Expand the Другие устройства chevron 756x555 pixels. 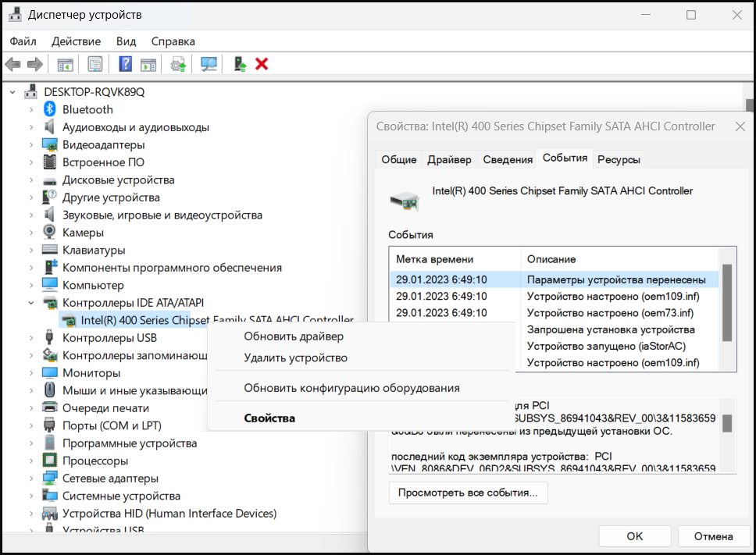31,197
